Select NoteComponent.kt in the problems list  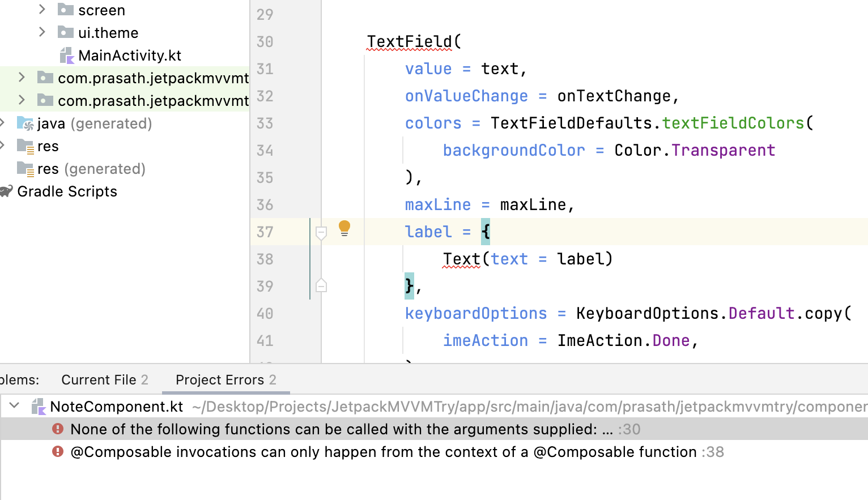click(116, 407)
